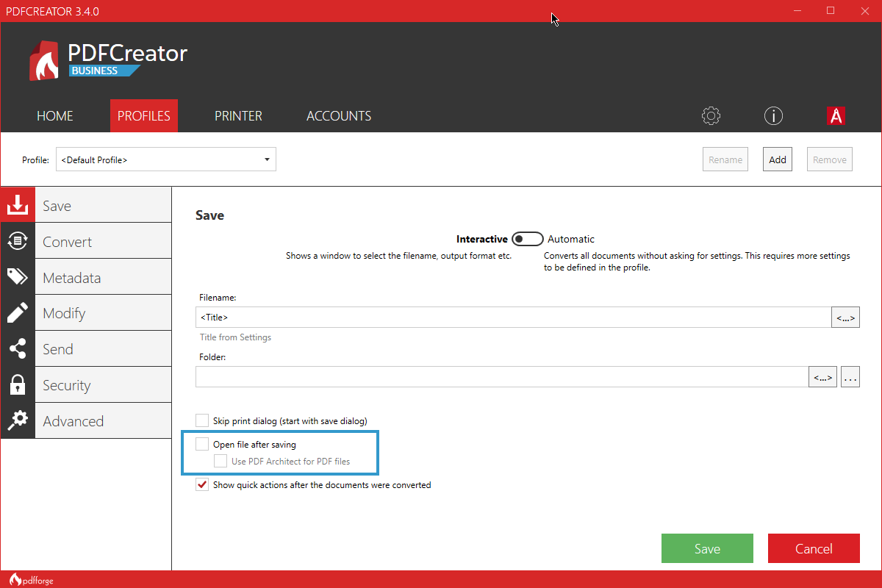The image size is (882, 588).
Task: Click the Security padlock icon
Action: [18, 385]
